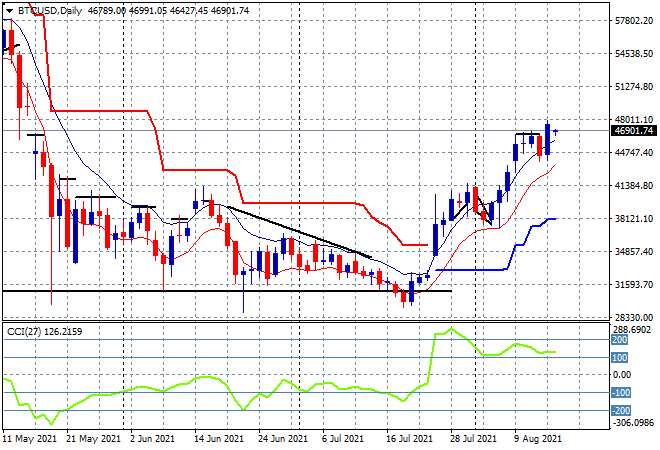The width and height of the screenshot is (660, 450).
Task: Select the long black horizontal support line
Action: (x=227, y=291)
